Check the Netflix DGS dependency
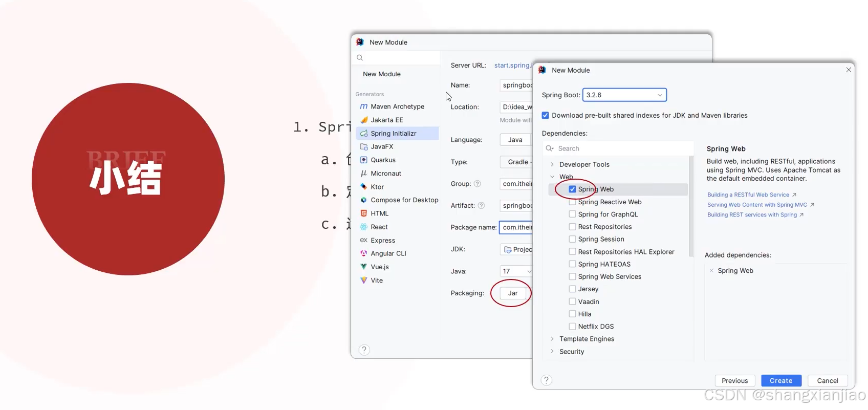868x410 pixels. (572, 327)
